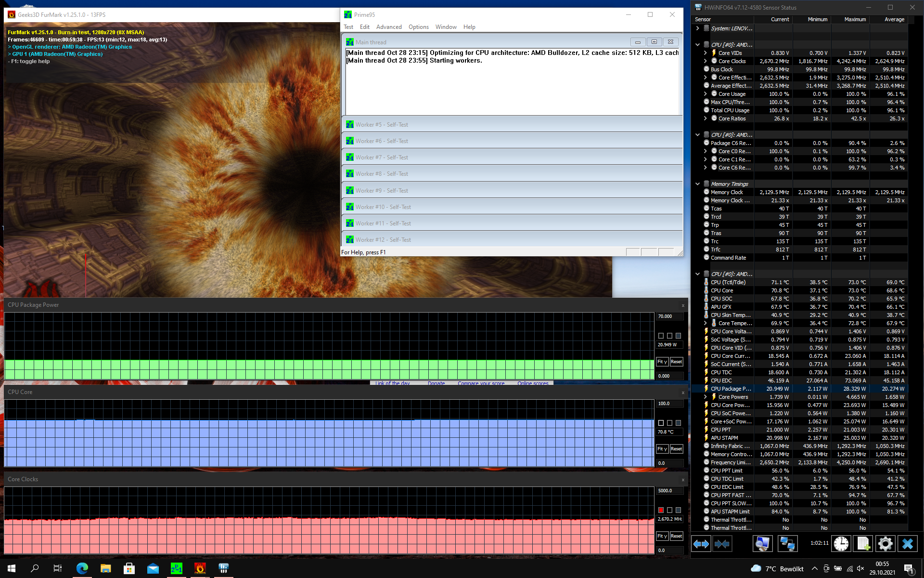
Task: Collapse the Memory Timings sensor group
Action: coord(697,184)
